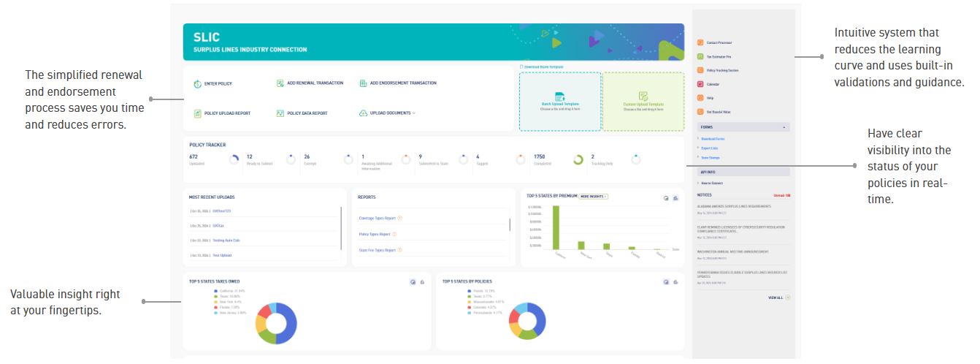Click the orange icon below Help
The height and width of the screenshot is (364, 980).
point(701,111)
